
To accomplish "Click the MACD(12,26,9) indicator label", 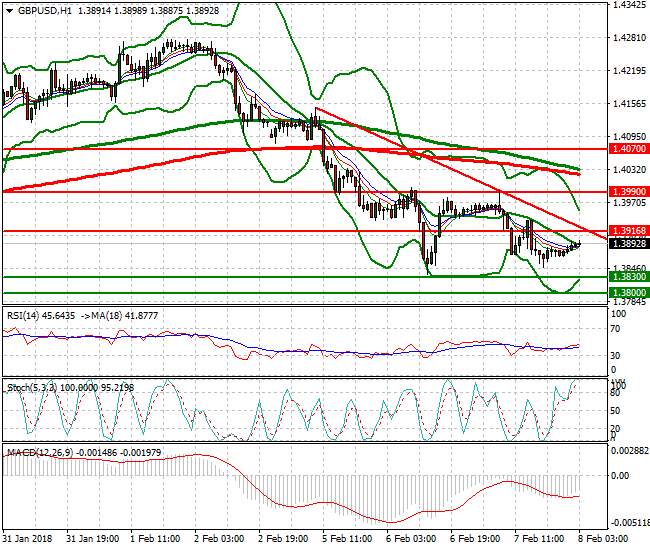I will [40, 453].
